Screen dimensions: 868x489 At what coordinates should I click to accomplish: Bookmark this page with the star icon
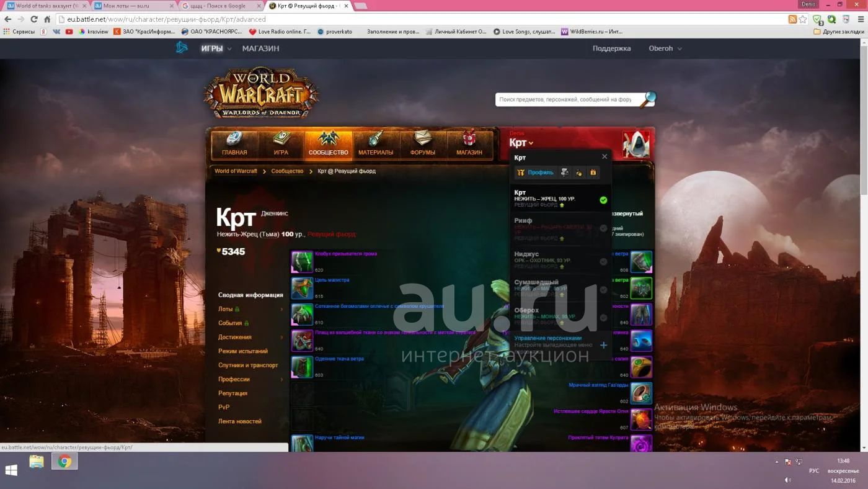803,19
